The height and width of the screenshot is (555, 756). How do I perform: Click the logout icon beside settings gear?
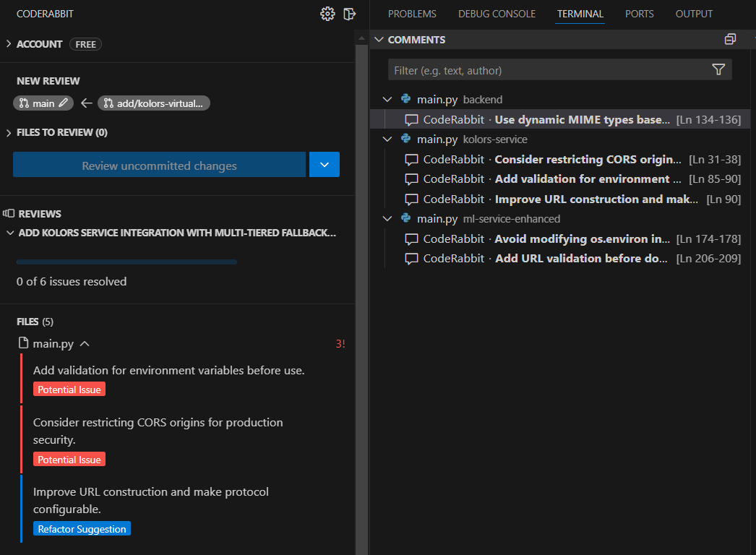350,14
